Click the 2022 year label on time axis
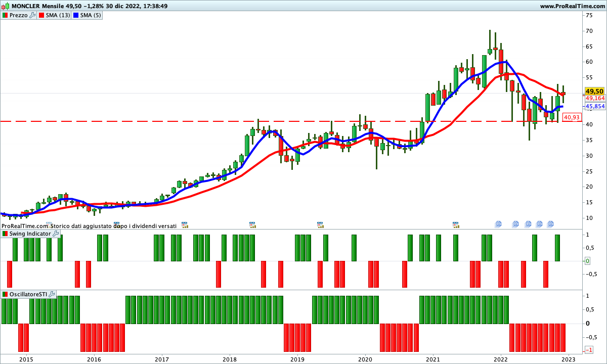The width and height of the screenshot is (607, 364). (500, 359)
